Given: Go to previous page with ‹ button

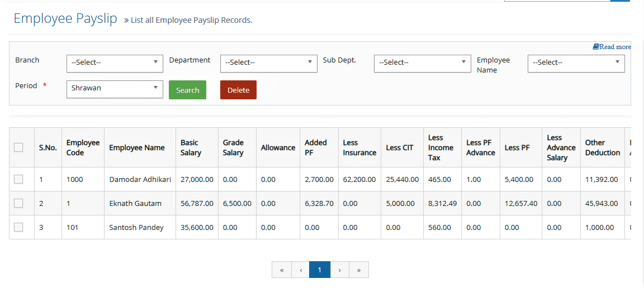Looking at the screenshot, I should (x=301, y=270).
